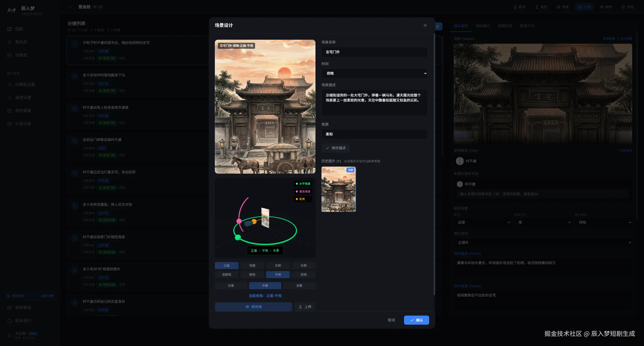Viewport: 644px width, 346px height.
Task: Pick 仰视 in the dialog's angle buttons
Action: pyautogui.click(x=304, y=275)
